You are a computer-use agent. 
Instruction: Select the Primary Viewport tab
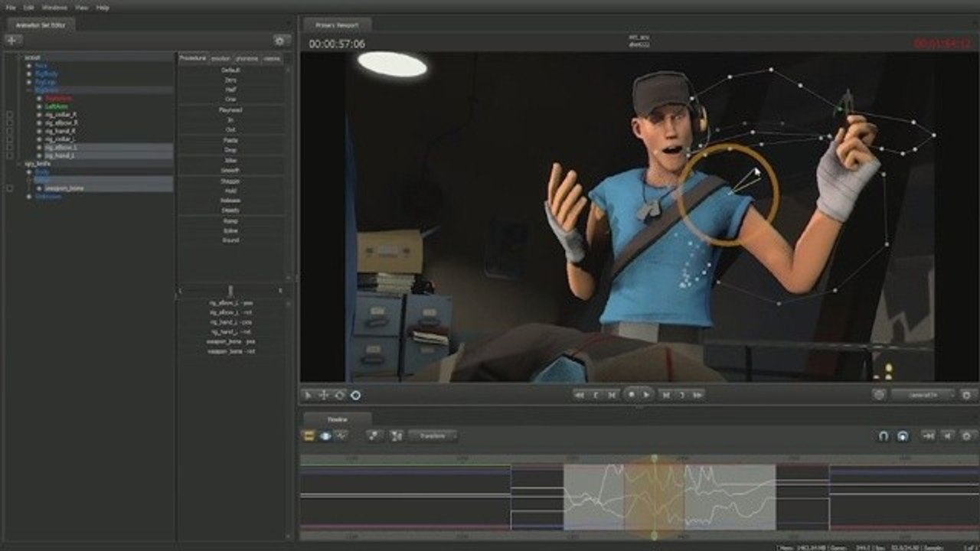[337, 24]
